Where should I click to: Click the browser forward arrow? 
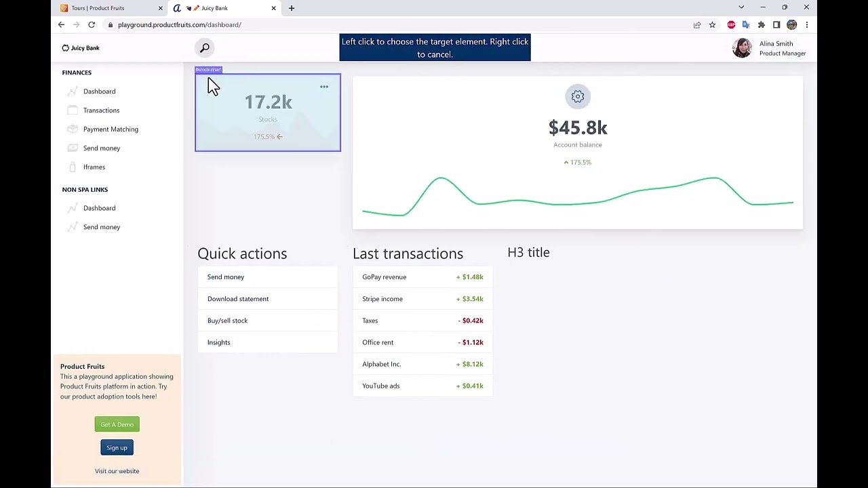click(76, 25)
